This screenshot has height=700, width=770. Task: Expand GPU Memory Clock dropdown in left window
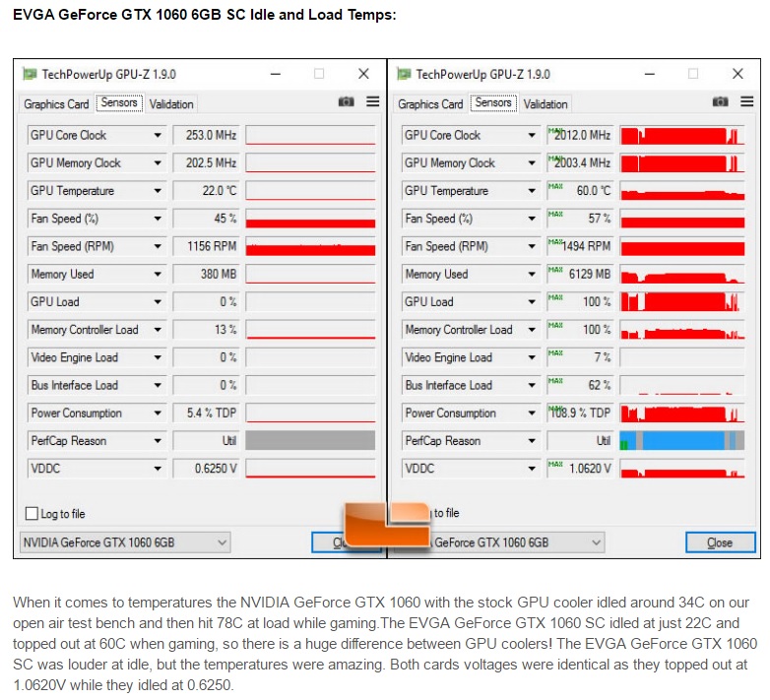[x=158, y=162]
